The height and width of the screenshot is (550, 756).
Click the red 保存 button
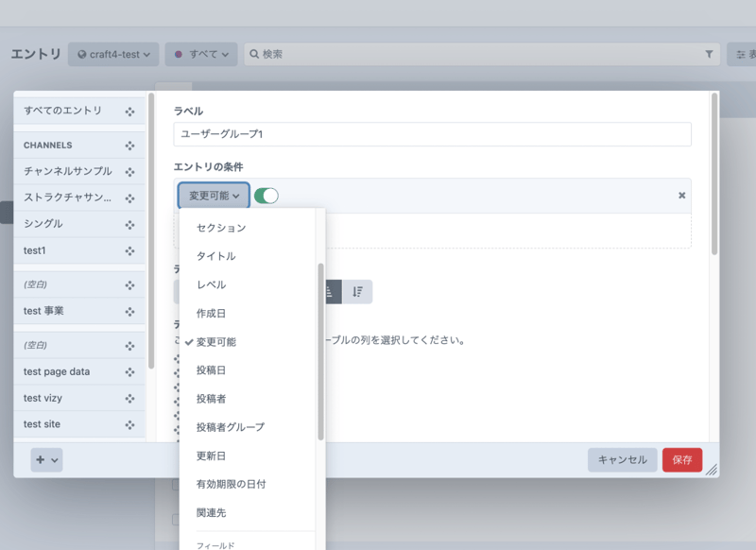(681, 460)
